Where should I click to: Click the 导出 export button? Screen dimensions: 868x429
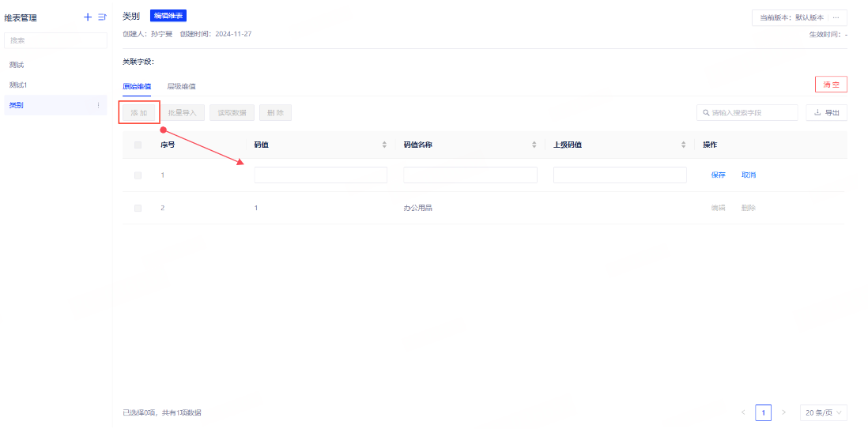click(827, 113)
